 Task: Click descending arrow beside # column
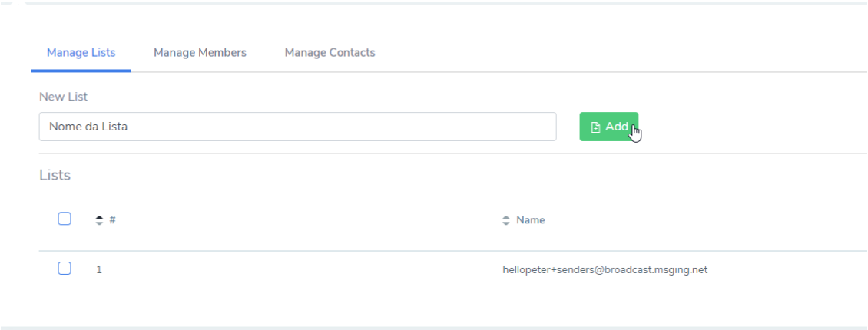click(99, 223)
